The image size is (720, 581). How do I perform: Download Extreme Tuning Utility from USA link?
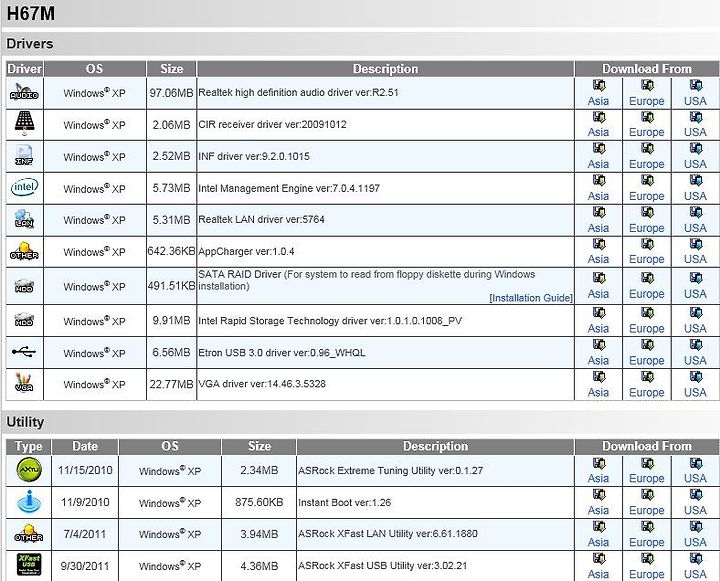(695, 479)
